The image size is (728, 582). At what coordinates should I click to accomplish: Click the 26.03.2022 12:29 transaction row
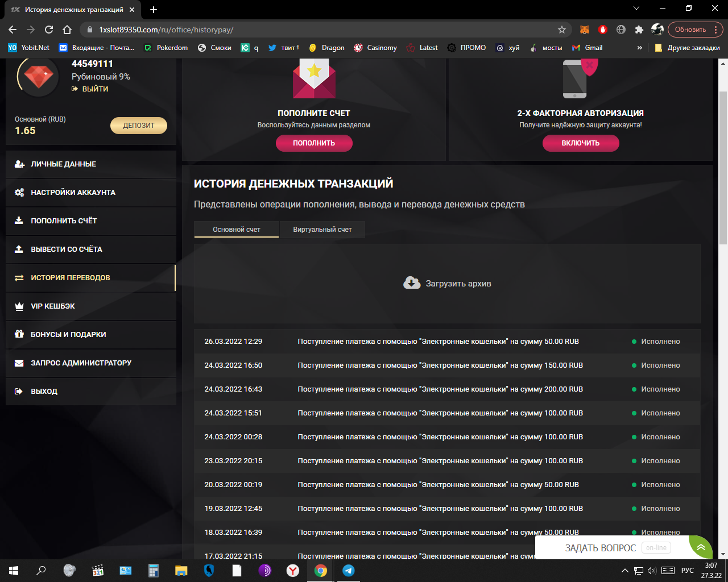coord(447,342)
